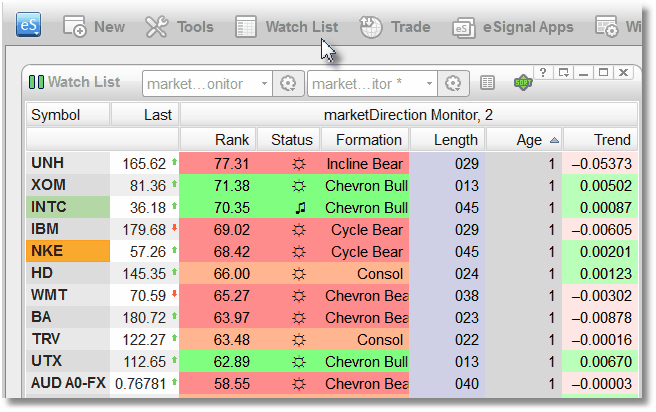
Task: Click gear icon next to 'market…onitor' dropdown
Action: 288,84
